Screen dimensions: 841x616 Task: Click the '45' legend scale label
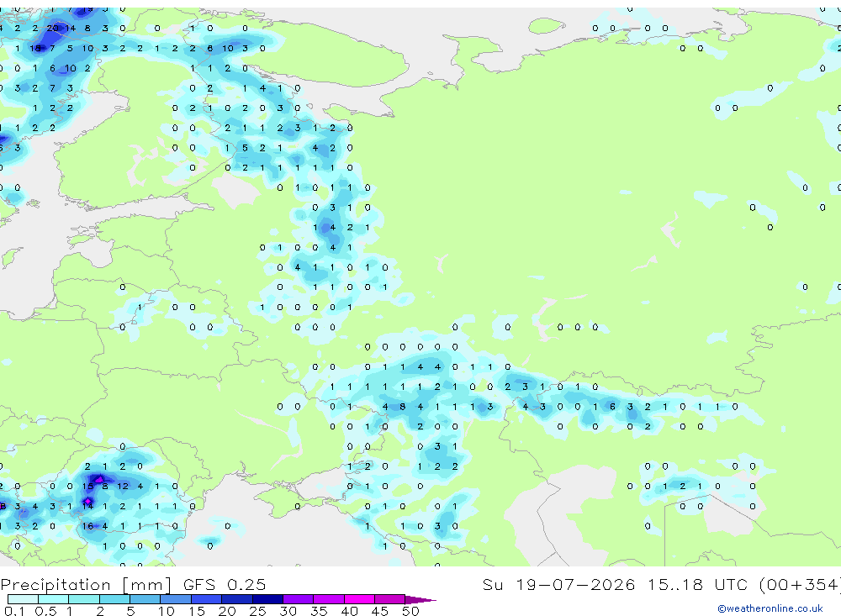click(x=379, y=611)
